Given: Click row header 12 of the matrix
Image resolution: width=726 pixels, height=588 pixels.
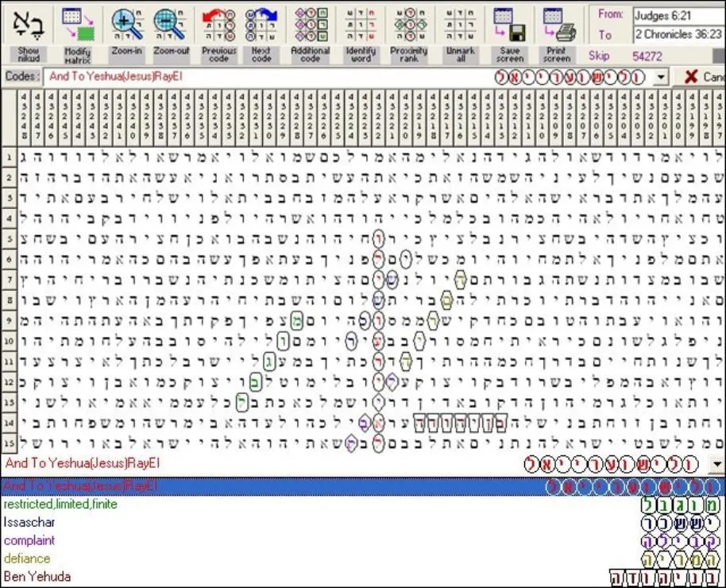Looking at the screenshot, I should point(9,382).
